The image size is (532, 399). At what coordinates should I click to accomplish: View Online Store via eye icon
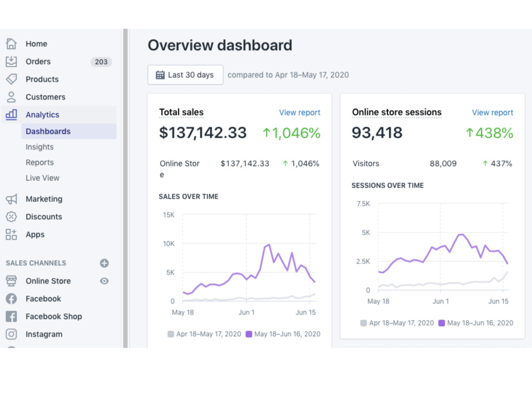click(104, 281)
